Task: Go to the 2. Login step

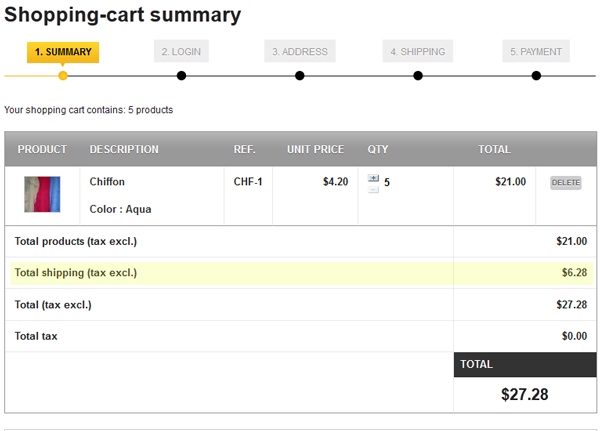Action: (181, 52)
